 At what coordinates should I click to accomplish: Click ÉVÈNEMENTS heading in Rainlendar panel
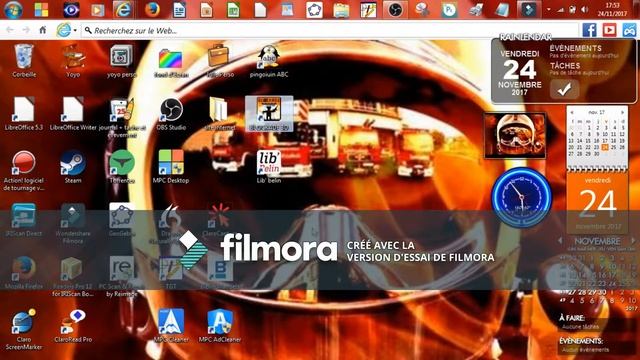coord(575,48)
